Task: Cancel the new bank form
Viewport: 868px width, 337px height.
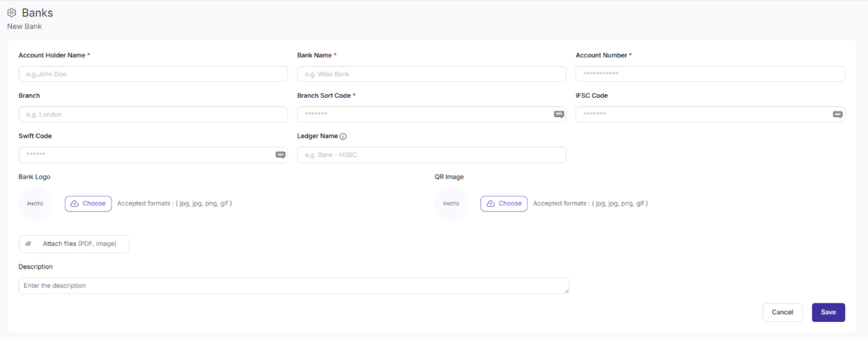Action: [782, 313]
